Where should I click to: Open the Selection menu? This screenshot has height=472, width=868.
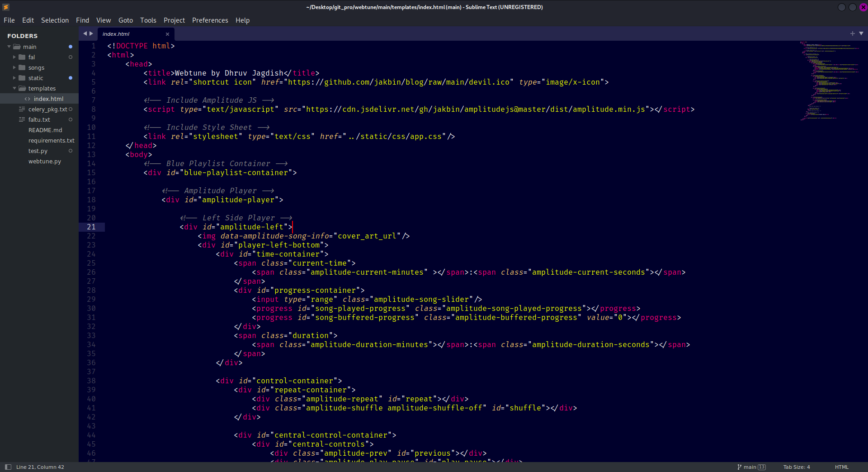click(x=55, y=20)
